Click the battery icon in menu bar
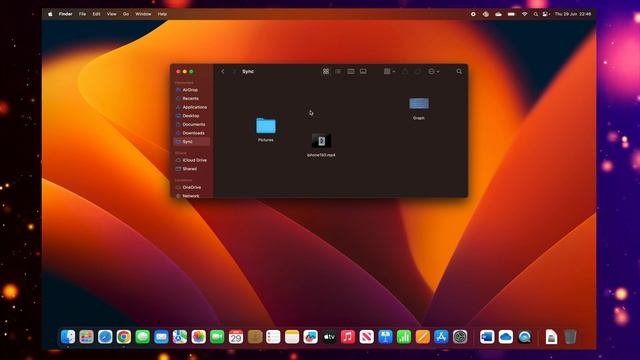This screenshot has width=640, height=360. point(511,14)
